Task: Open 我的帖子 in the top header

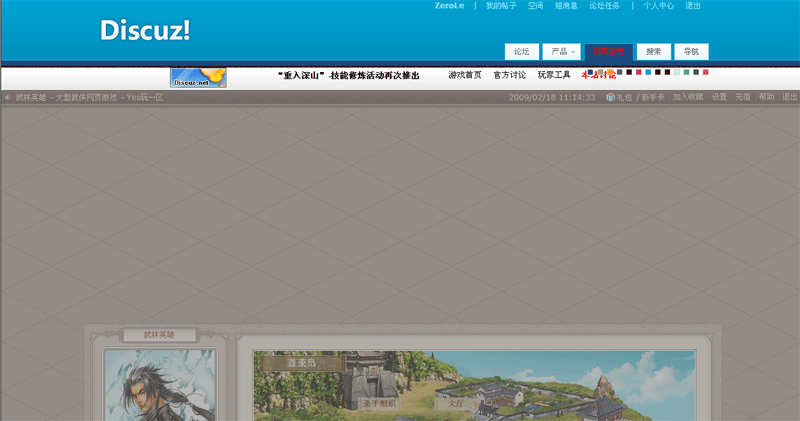Action: tap(501, 6)
